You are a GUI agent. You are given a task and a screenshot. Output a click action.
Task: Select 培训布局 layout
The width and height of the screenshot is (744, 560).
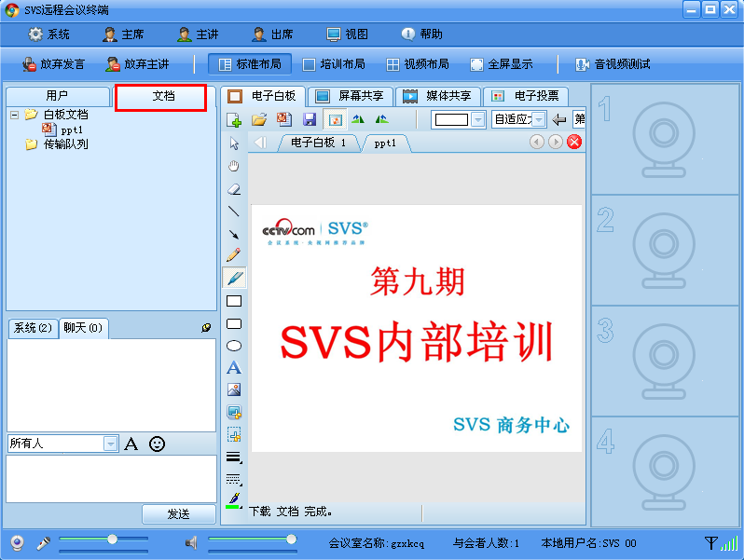coord(334,64)
